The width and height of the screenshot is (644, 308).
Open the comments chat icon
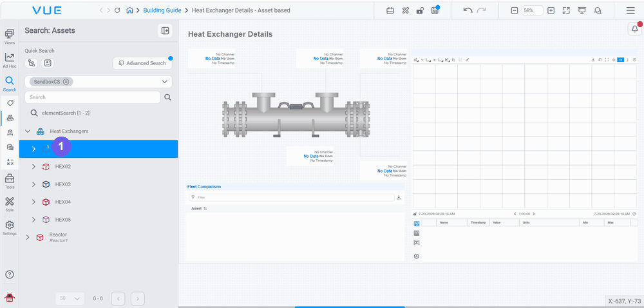point(598,11)
